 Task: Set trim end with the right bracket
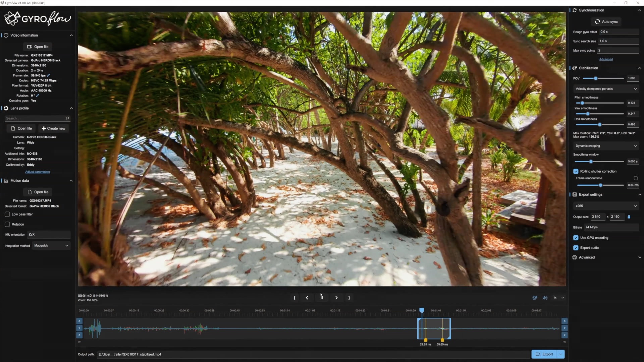349,298
